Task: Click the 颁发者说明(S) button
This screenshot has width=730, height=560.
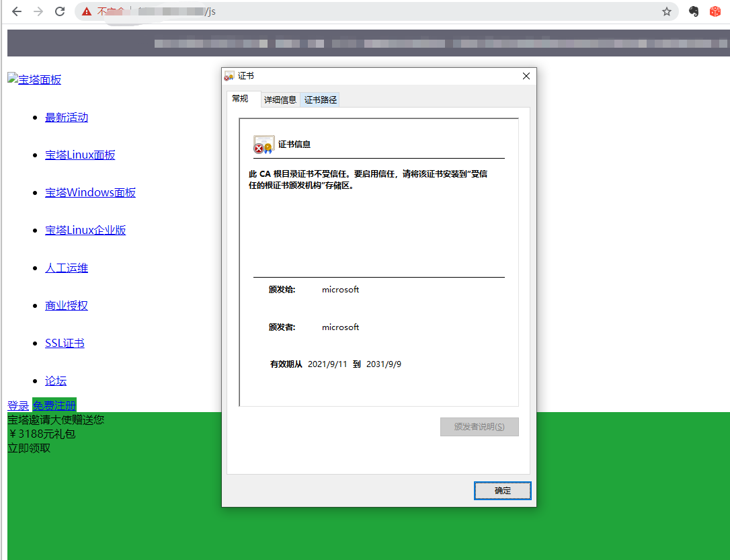Action: [x=479, y=427]
